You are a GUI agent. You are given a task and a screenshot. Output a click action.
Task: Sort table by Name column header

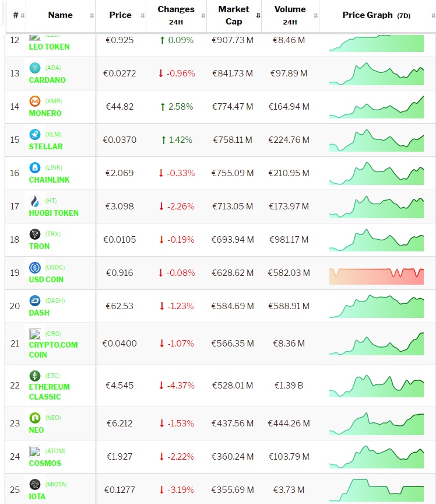[60, 15]
